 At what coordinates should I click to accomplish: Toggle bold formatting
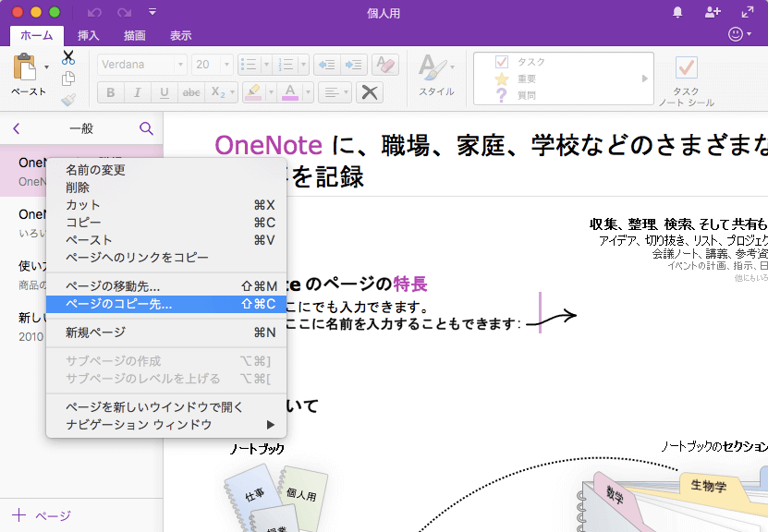click(x=111, y=92)
